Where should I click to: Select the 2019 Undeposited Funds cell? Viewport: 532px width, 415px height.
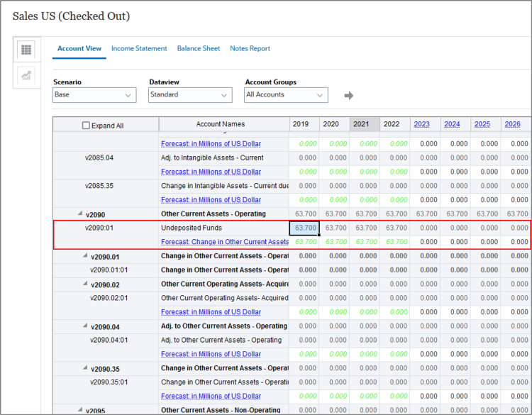(x=304, y=228)
